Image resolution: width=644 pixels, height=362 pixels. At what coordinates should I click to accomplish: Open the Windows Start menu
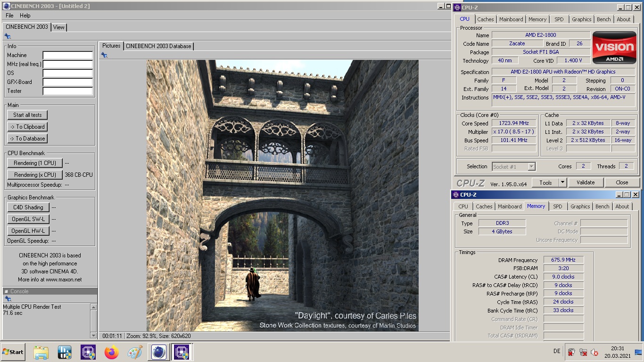pyautogui.click(x=13, y=352)
